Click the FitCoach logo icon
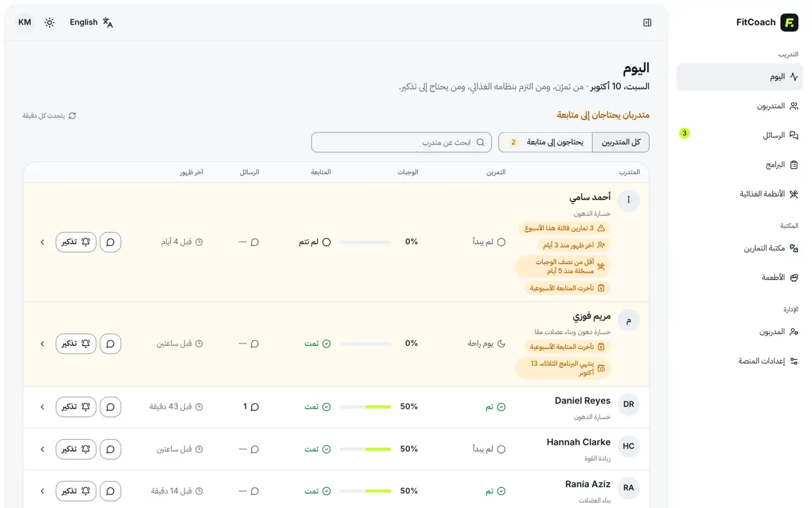This screenshot has height=508, width=812. pos(789,22)
